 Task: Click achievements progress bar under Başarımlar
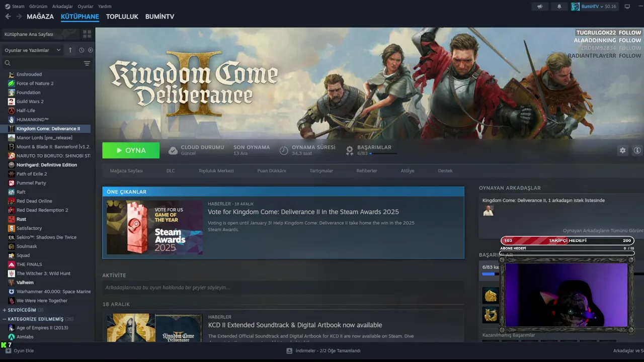tap(383, 153)
